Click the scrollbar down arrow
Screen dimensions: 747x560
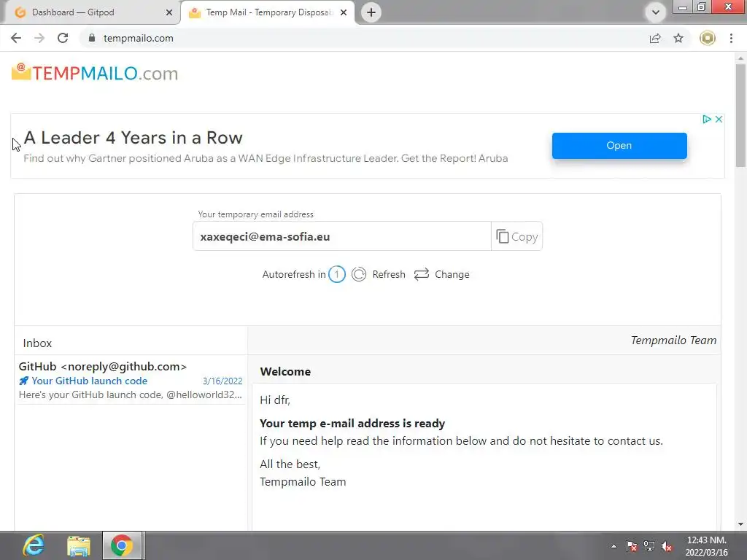(740, 524)
